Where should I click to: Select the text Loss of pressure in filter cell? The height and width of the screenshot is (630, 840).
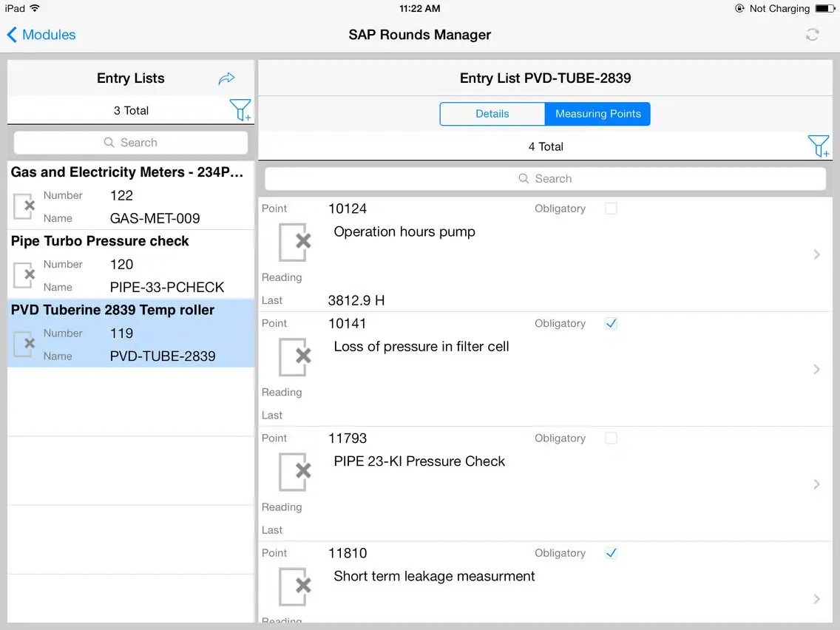pos(421,347)
